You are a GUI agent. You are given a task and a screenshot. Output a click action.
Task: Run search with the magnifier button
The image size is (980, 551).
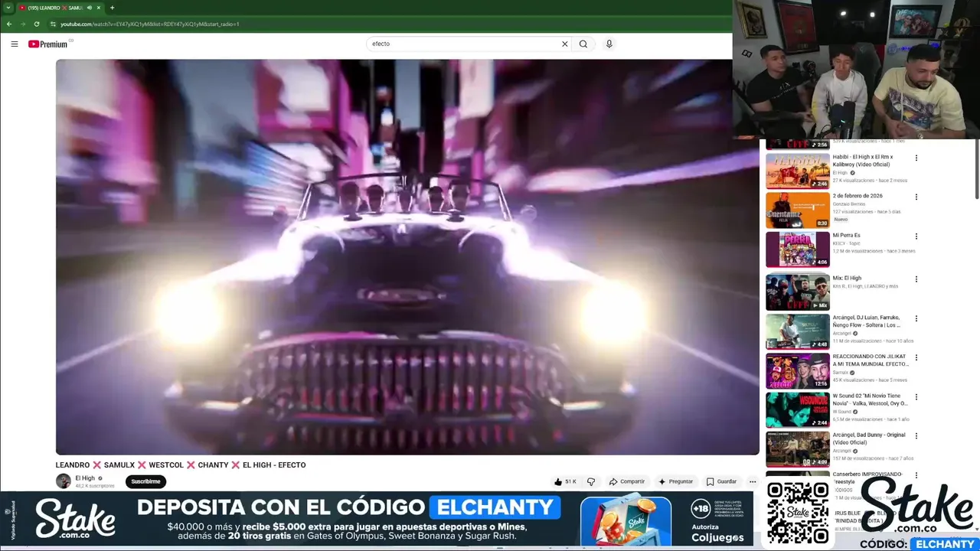(x=583, y=44)
